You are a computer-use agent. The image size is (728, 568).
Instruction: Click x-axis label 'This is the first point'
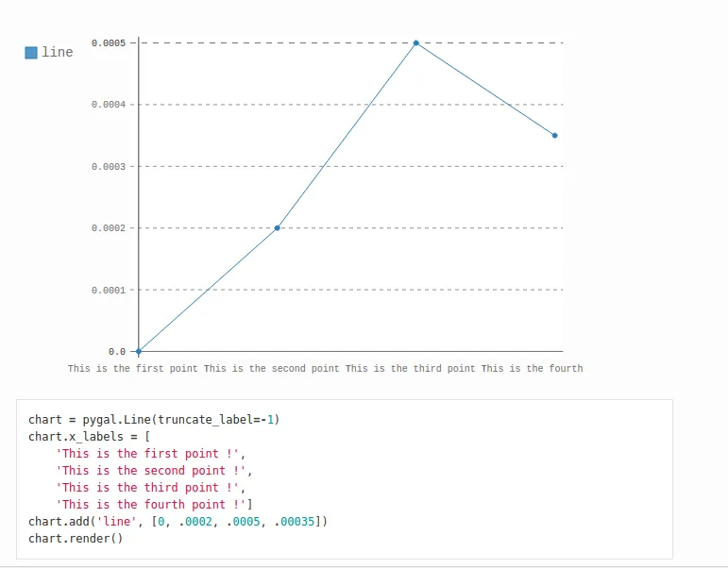pos(133,369)
